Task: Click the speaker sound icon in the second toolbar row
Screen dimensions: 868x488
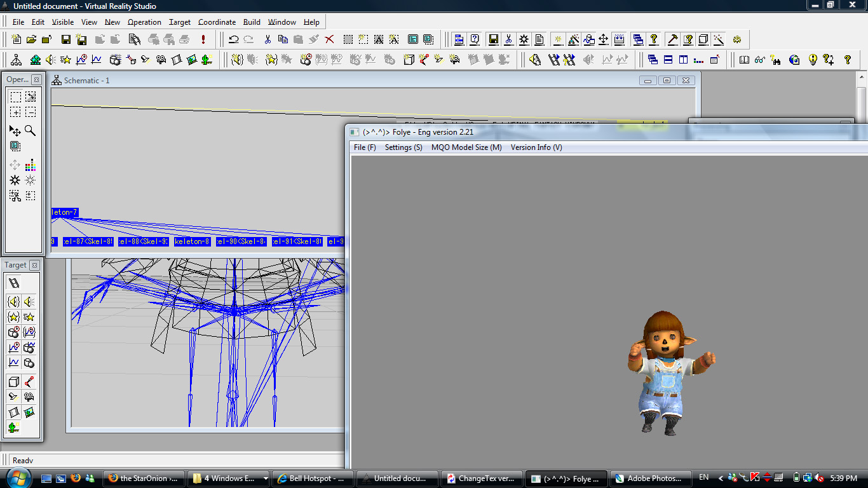Action: (x=50, y=60)
